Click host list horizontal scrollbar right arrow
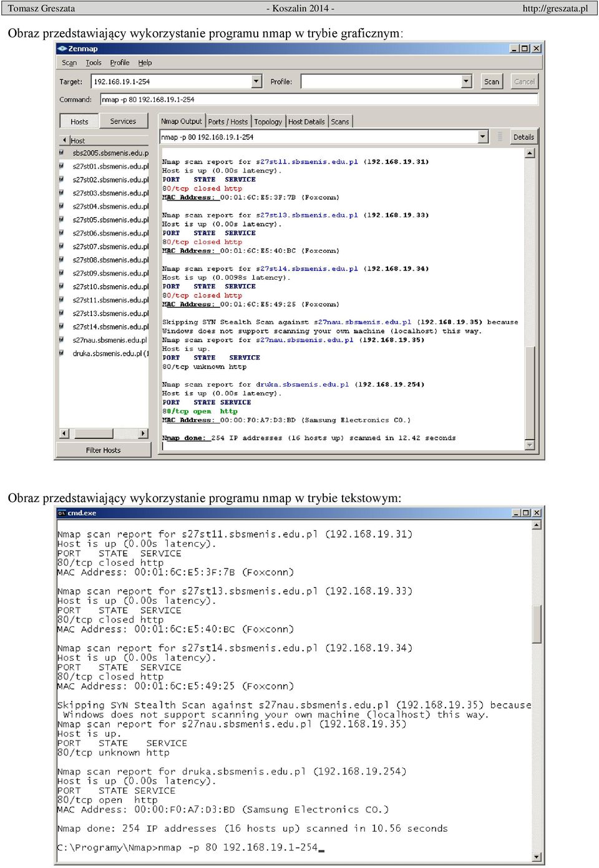This screenshot has height=868, width=599. click(x=144, y=433)
